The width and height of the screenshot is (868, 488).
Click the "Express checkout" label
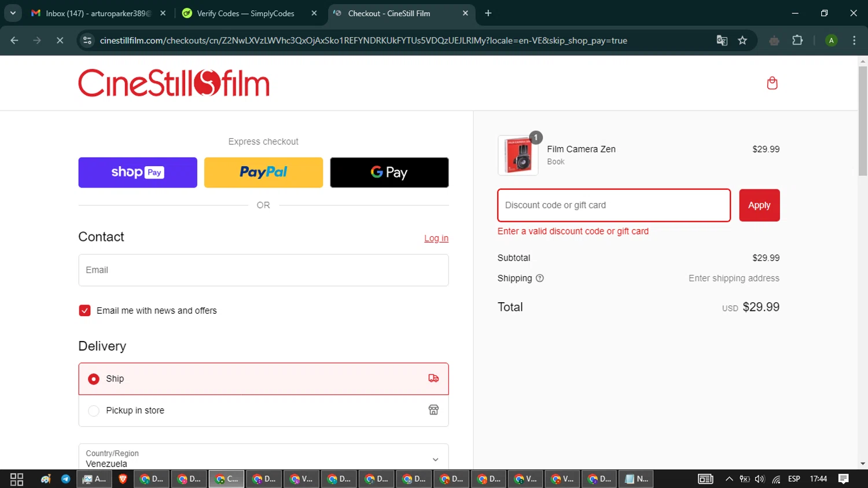(263, 142)
